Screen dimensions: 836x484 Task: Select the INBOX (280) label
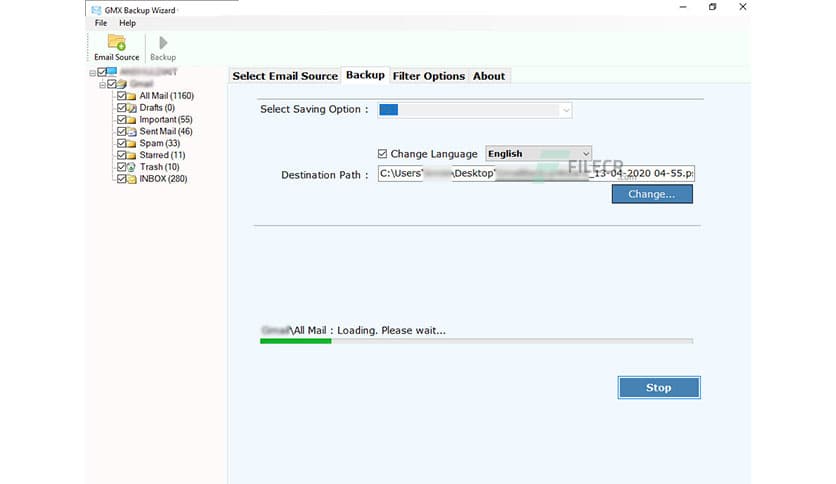pyautogui.click(x=163, y=179)
